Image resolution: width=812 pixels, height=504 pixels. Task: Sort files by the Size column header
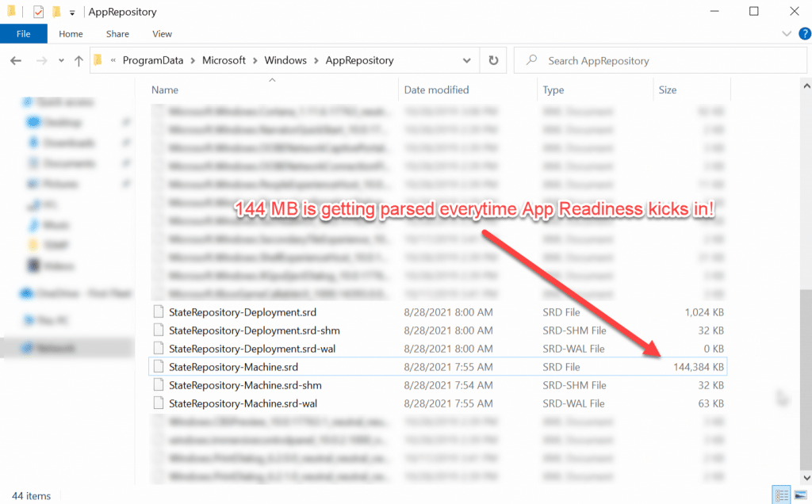pos(668,90)
